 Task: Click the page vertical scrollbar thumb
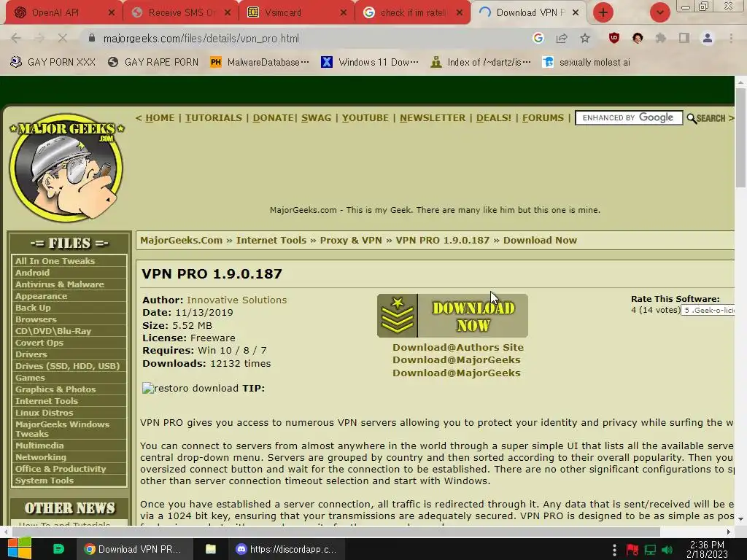tap(740, 137)
